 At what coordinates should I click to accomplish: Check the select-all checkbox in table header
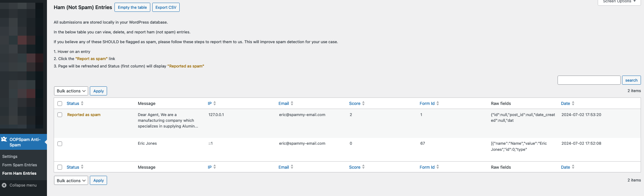pyautogui.click(x=60, y=104)
